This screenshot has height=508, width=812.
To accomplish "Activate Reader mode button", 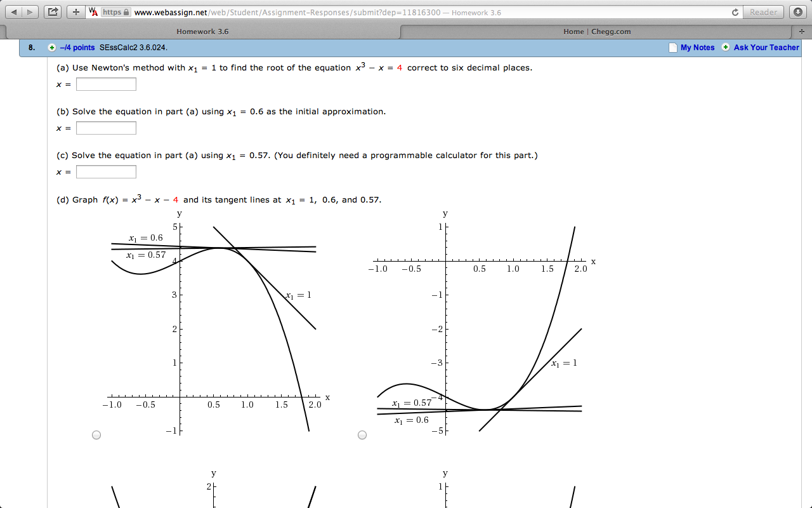I will pyautogui.click(x=763, y=11).
